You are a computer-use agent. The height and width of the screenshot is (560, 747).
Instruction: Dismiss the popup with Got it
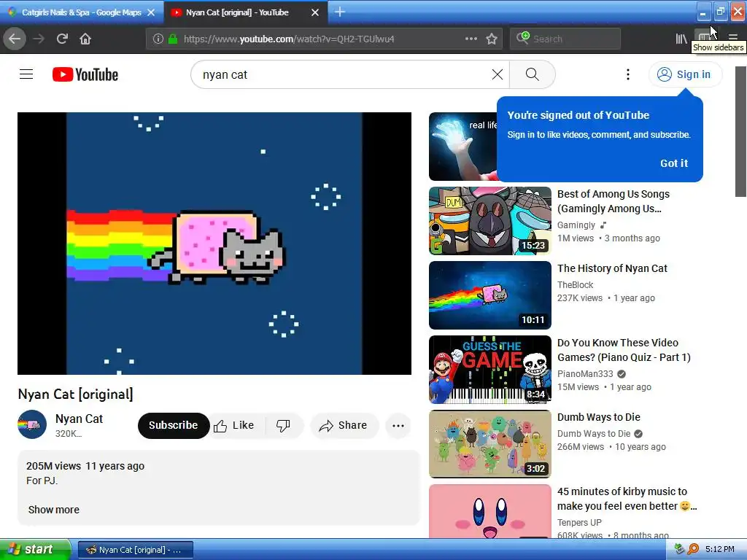tap(673, 163)
